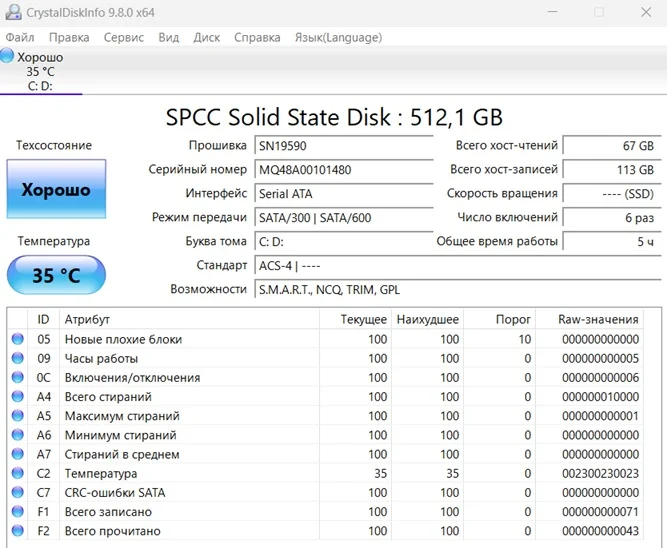Click the attribute name Часы работы

(101, 358)
